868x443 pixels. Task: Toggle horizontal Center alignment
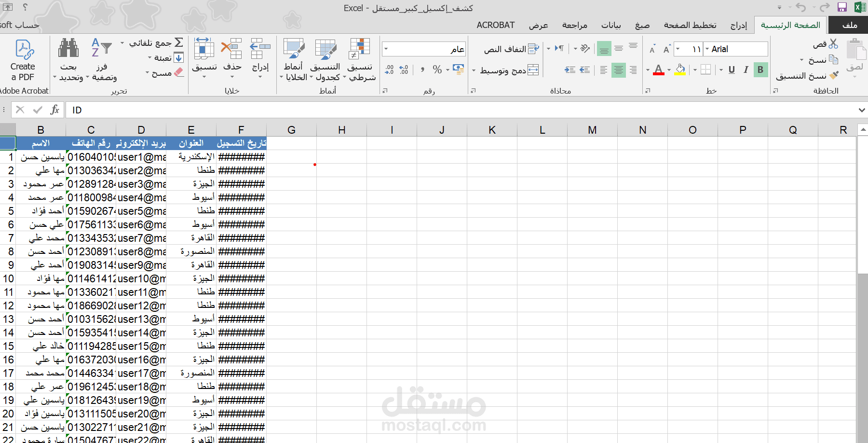coord(618,70)
